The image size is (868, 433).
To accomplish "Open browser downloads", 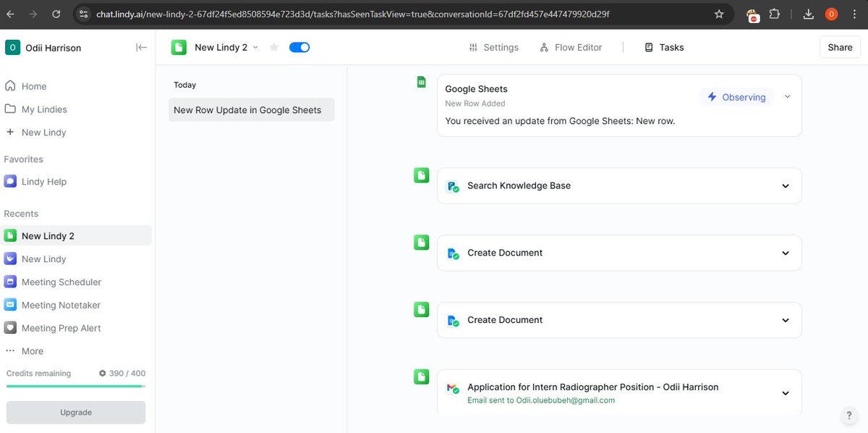I will click(808, 14).
